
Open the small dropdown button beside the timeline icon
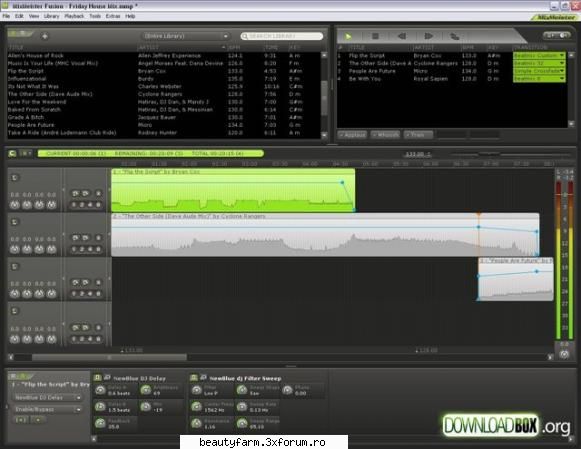(26, 153)
